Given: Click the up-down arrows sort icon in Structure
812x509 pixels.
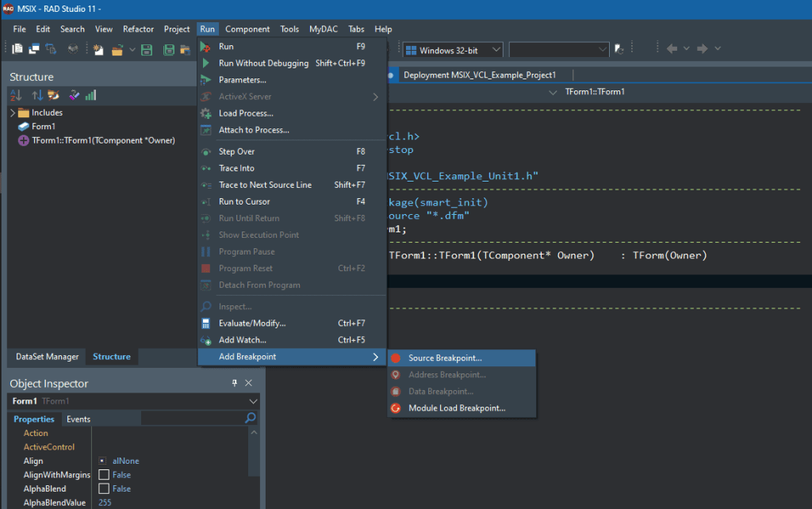Looking at the screenshot, I should pos(36,95).
